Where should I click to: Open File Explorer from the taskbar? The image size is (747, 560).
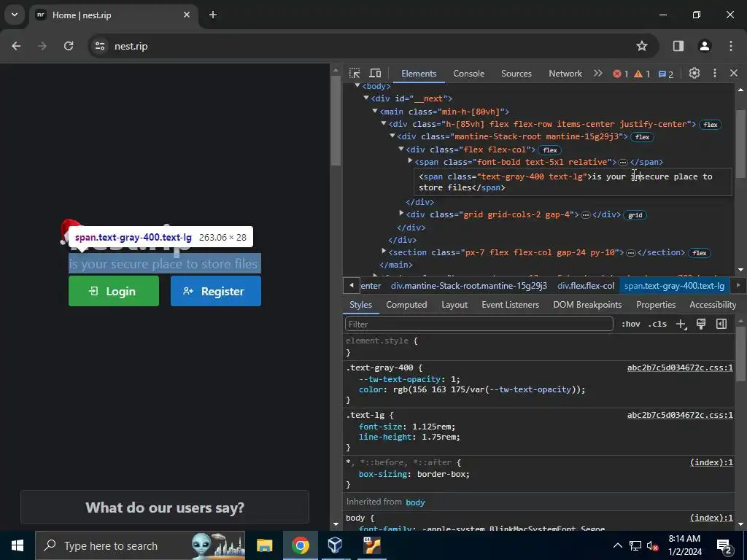[264, 545]
